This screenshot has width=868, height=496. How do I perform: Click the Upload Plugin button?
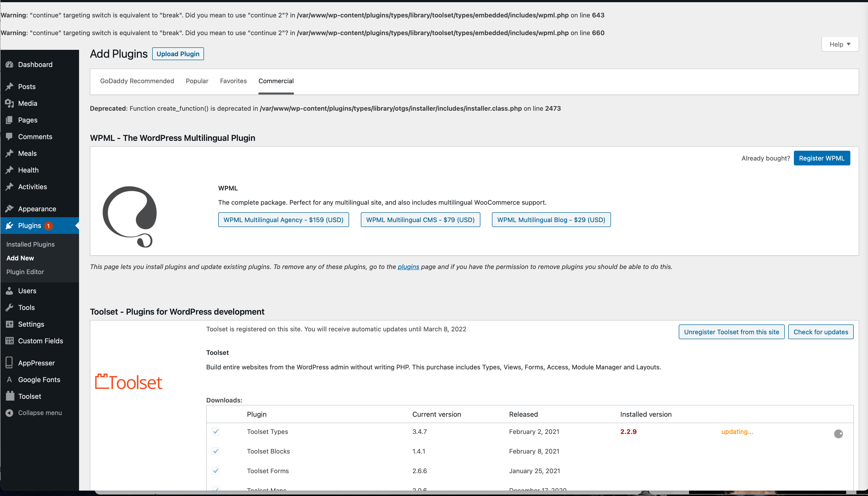click(x=178, y=54)
